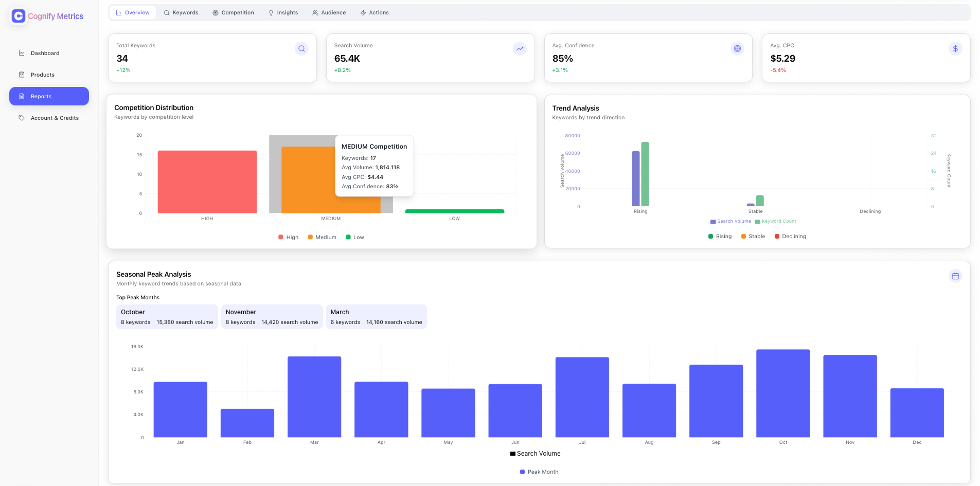Select the Insights lightbulb icon
980x486 pixels.
[271, 12]
